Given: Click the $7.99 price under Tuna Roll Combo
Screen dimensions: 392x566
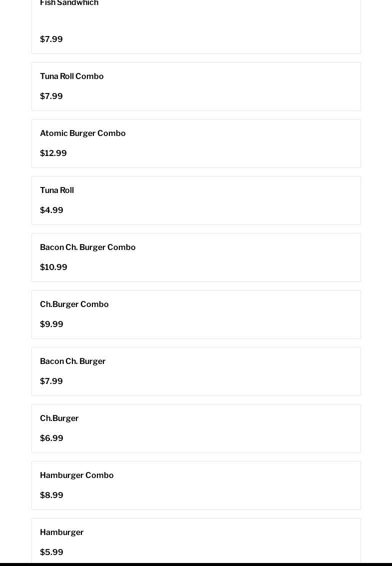Looking at the screenshot, I should [x=51, y=96].
